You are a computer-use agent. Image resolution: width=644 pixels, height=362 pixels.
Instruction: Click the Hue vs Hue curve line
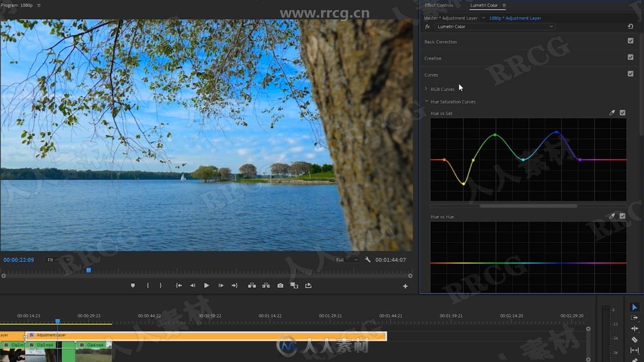coord(528,263)
